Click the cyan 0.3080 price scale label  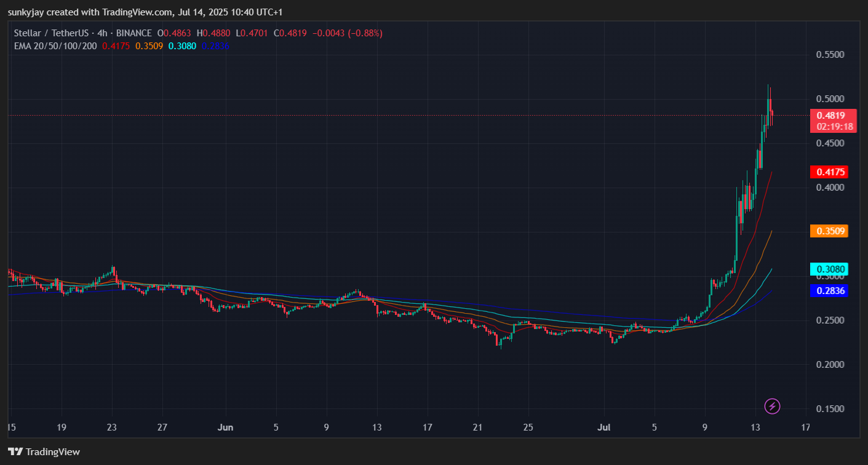tap(829, 269)
